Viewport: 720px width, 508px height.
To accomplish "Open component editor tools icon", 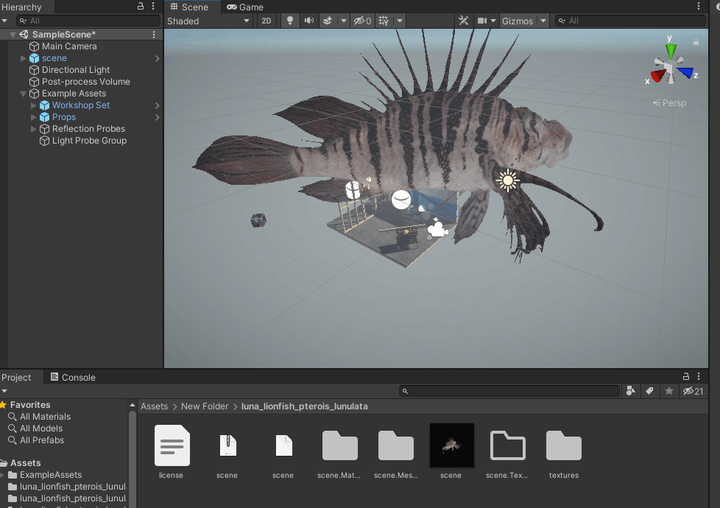I will pyautogui.click(x=463, y=21).
